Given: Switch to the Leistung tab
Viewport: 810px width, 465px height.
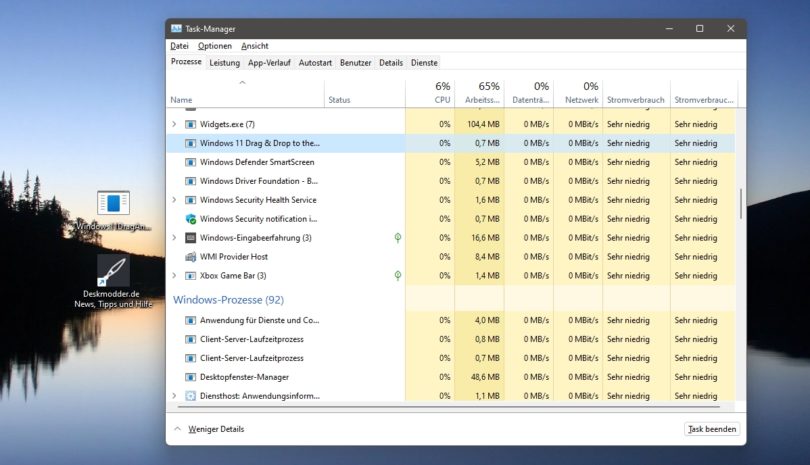Looking at the screenshot, I should 224,63.
